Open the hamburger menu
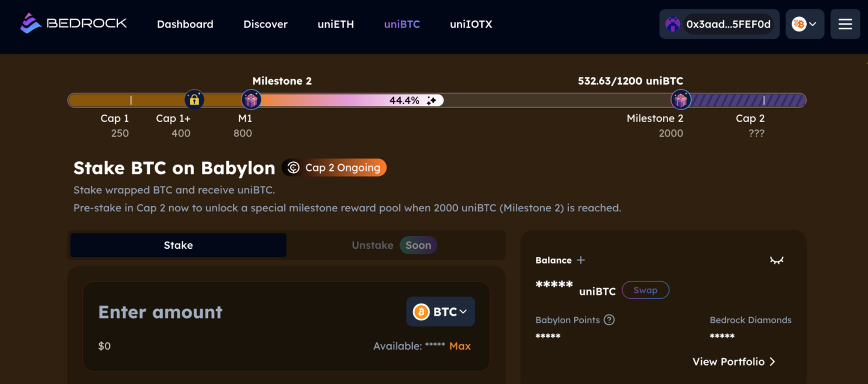The image size is (868, 384). point(845,24)
